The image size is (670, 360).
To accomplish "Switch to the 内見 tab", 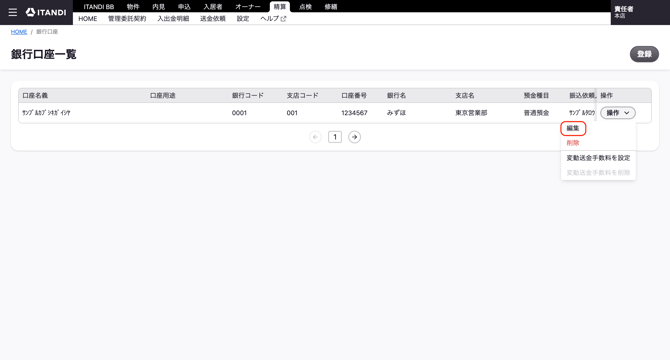I will tap(159, 7).
